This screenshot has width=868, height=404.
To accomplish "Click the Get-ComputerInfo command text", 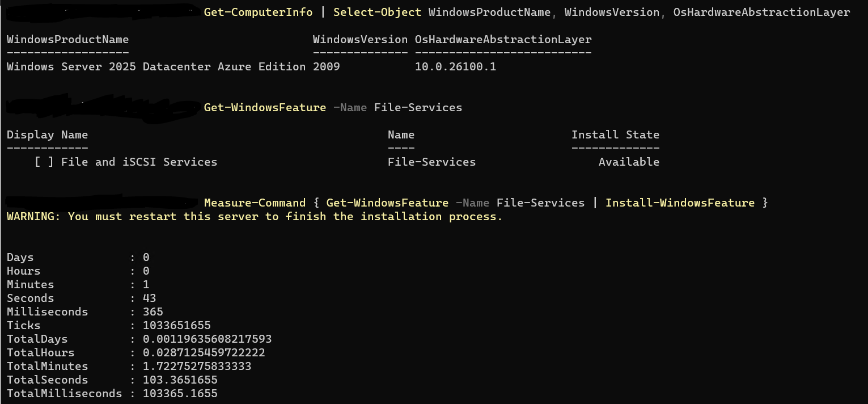I will pyautogui.click(x=258, y=12).
